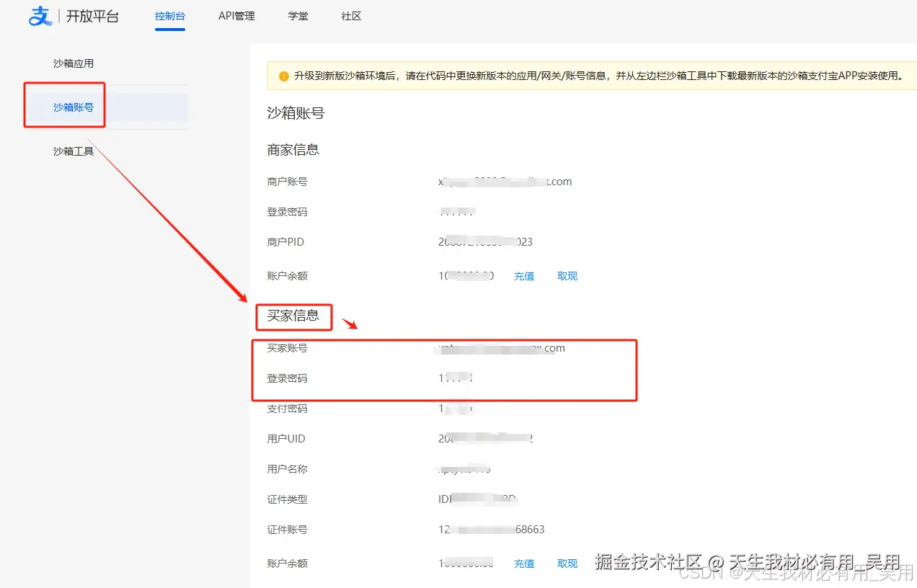This screenshot has width=917, height=588.
Task: Click the Alipay logo icon
Action: [x=40, y=16]
